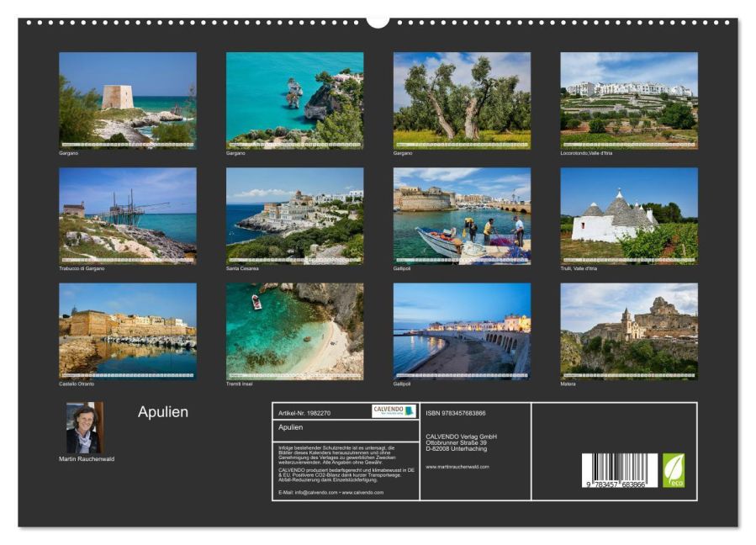Open the Locorotondo, Valle d'Itria photo
The width and height of the screenshot is (756, 545).
click(628, 100)
